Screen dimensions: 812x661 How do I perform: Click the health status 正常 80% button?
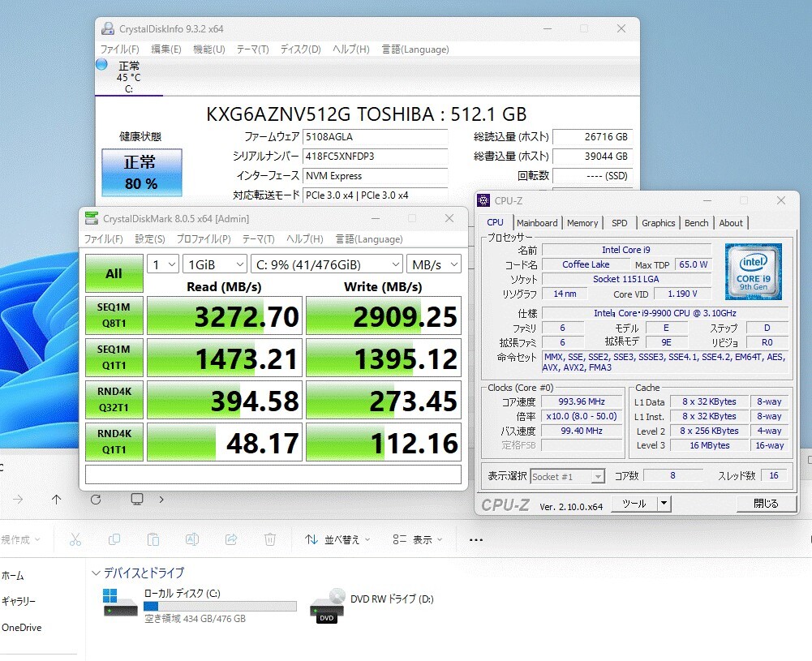coord(141,173)
